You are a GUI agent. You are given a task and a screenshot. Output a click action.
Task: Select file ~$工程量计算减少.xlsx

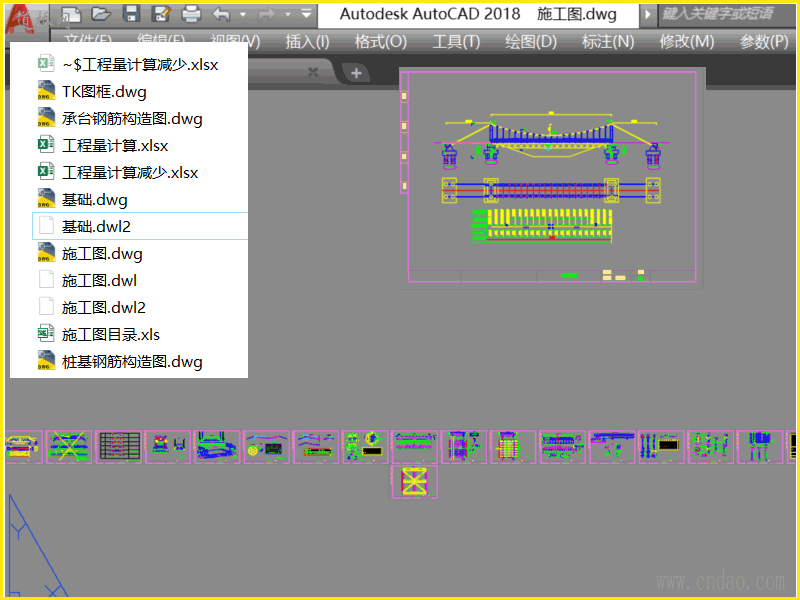pos(140,64)
